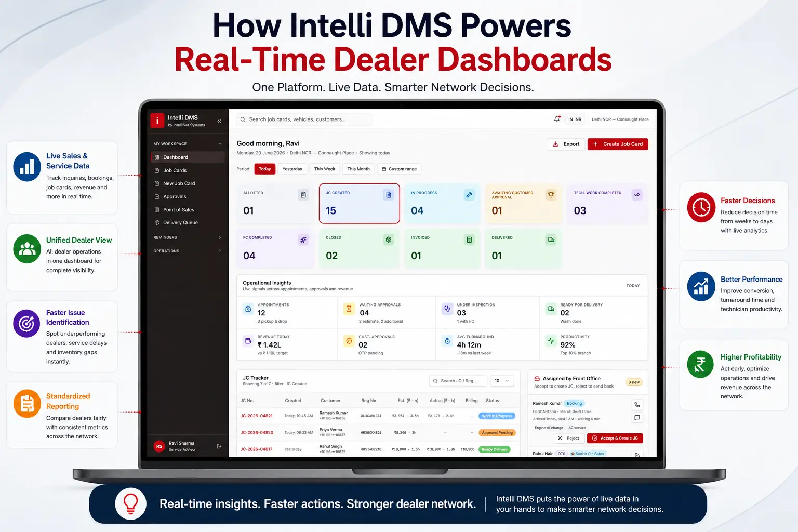Collapse the sidebar with double-chevron icon
Viewport: 798px width, 532px height.
coord(219,121)
